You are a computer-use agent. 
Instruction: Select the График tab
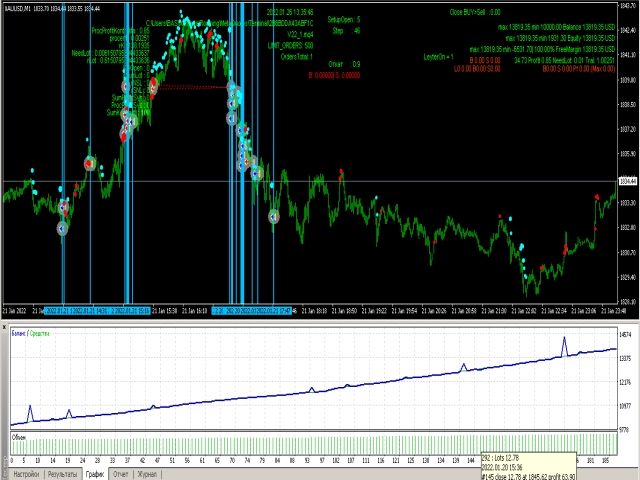click(95, 474)
